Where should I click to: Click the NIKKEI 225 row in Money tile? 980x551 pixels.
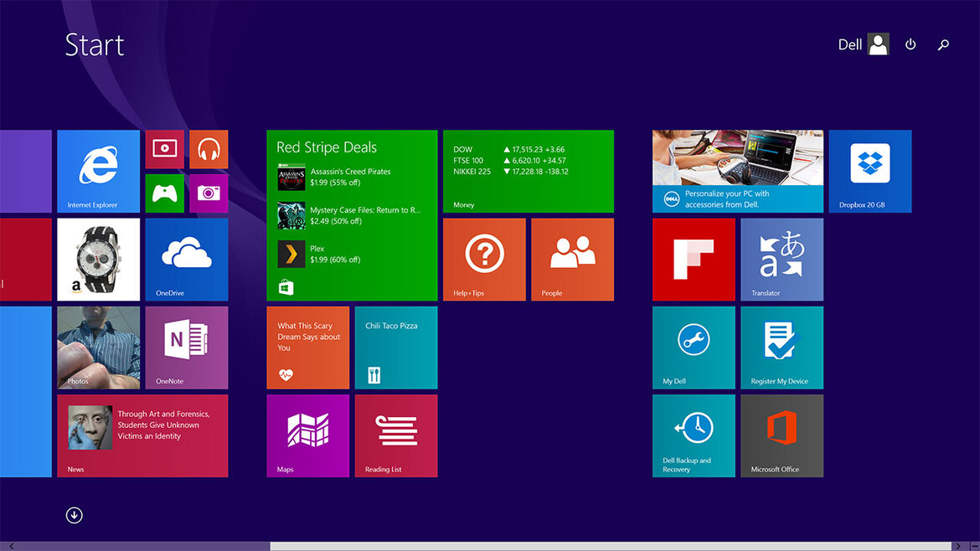(511, 171)
